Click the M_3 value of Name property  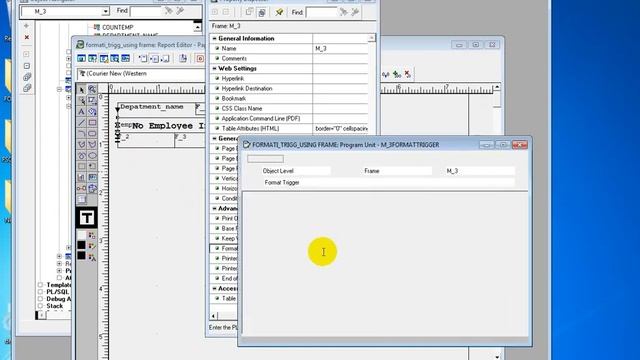click(x=340, y=49)
